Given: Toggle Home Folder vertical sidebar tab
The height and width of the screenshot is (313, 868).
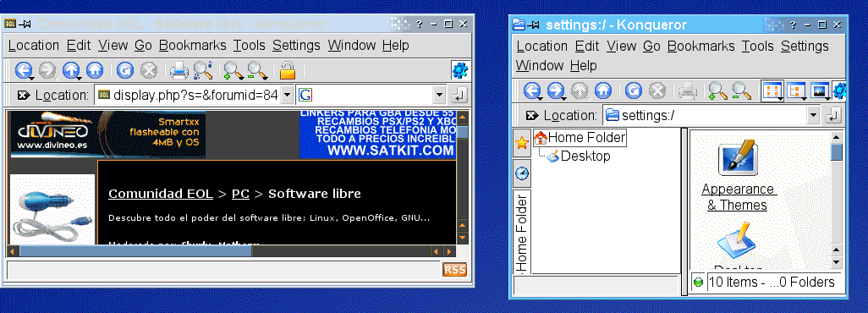Looking at the screenshot, I should 522,232.
